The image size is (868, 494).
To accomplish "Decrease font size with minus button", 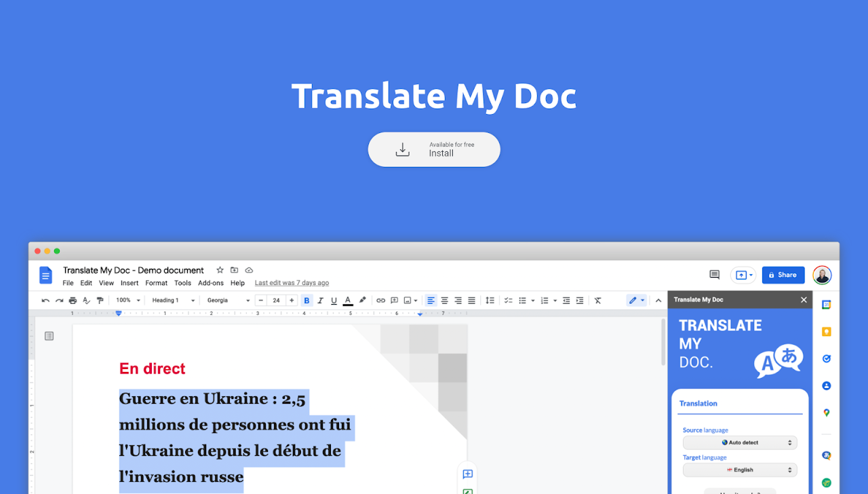I will point(261,301).
